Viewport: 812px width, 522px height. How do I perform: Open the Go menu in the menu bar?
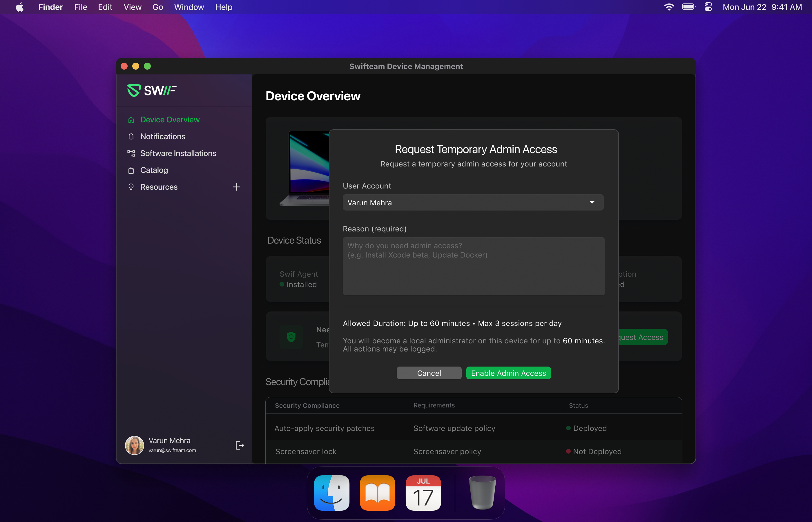[x=157, y=7]
